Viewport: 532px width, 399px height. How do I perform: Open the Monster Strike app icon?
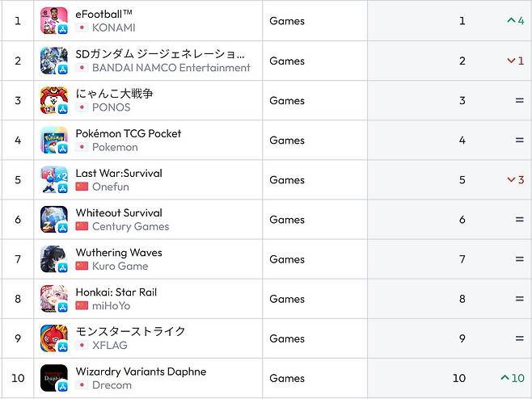tap(53, 338)
